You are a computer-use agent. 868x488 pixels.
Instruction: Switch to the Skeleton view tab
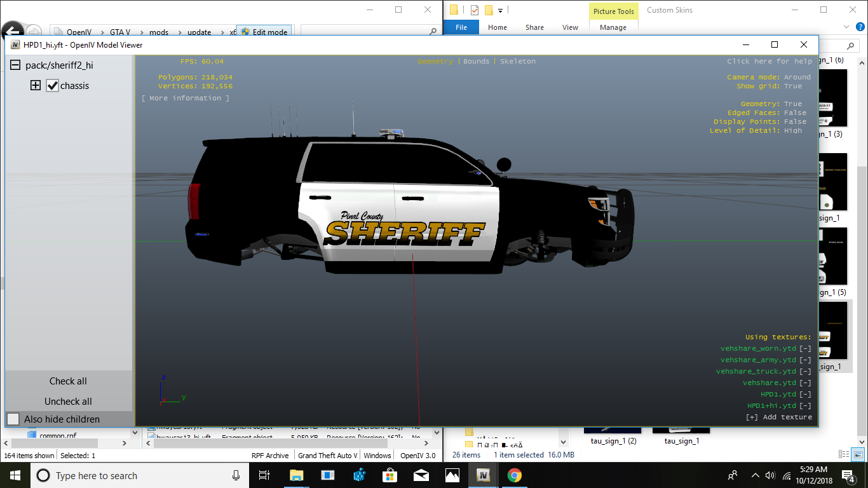[x=517, y=62]
